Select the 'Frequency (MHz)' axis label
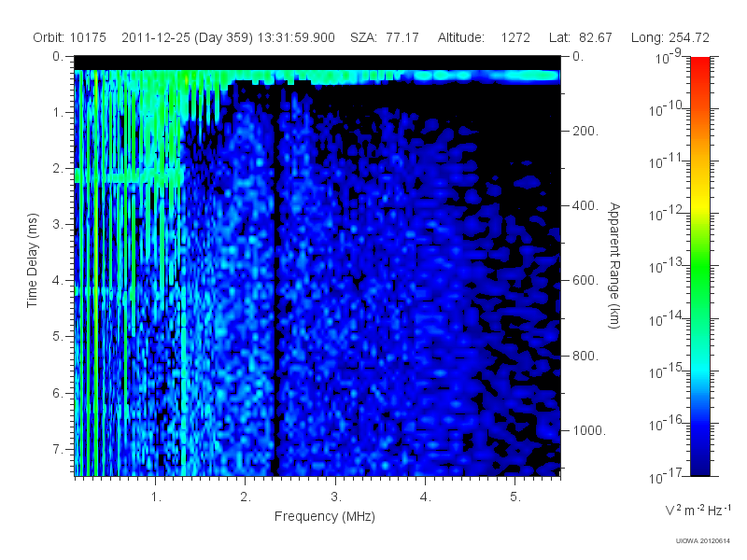Viewport: 747px width, 560px height. click(x=325, y=516)
